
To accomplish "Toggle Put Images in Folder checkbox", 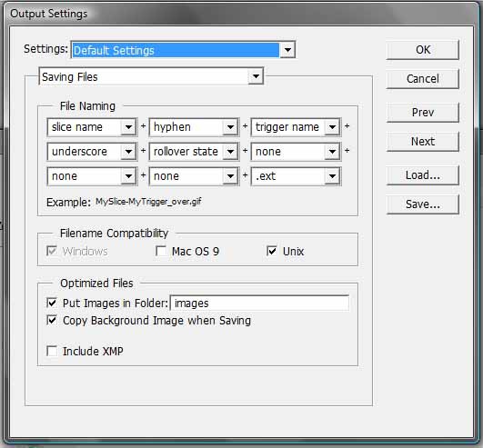I will (x=52, y=303).
